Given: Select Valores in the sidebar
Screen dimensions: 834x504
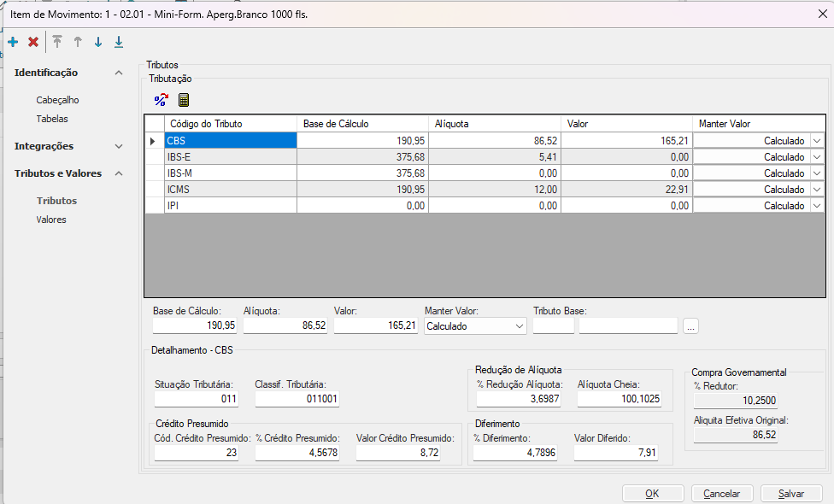Looking at the screenshot, I should pyautogui.click(x=51, y=220).
